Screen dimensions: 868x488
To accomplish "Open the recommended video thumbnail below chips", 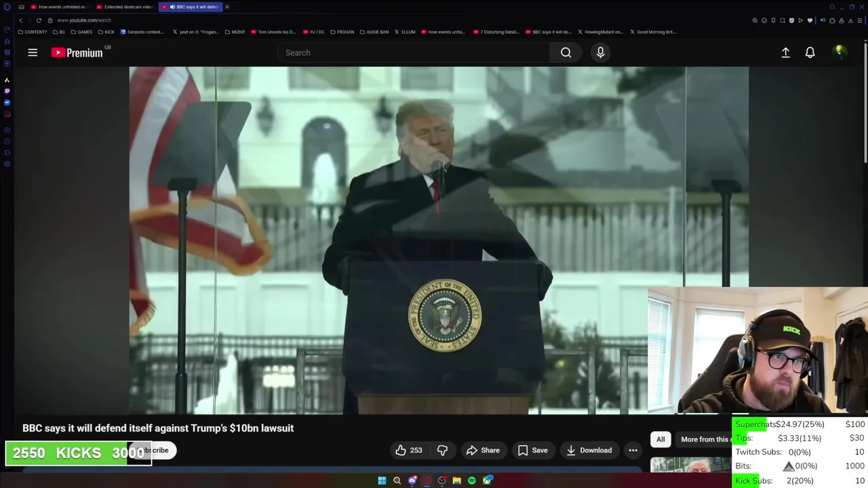I will (x=691, y=465).
